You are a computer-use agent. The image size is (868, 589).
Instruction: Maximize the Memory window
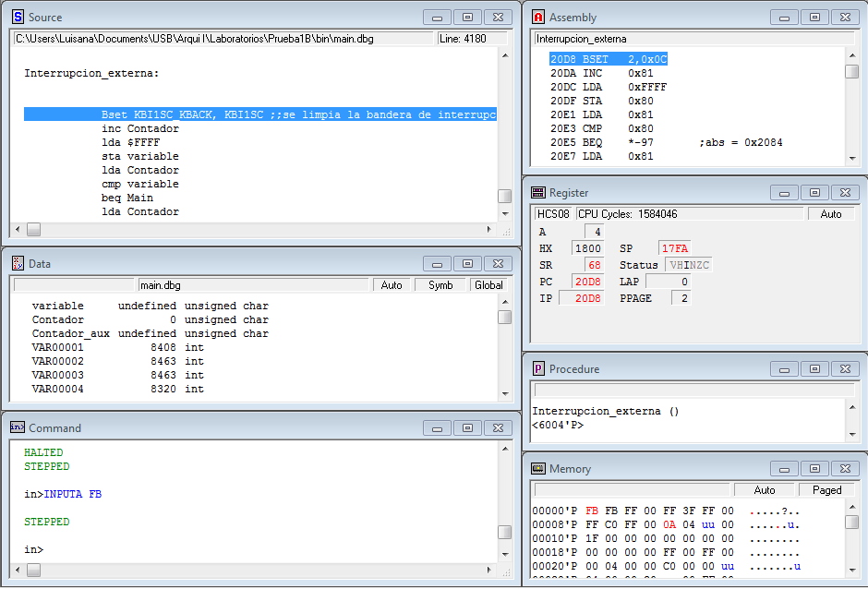pos(814,469)
